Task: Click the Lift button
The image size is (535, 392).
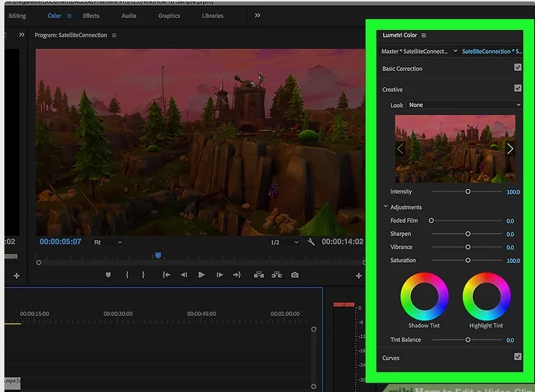Action: [259, 275]
